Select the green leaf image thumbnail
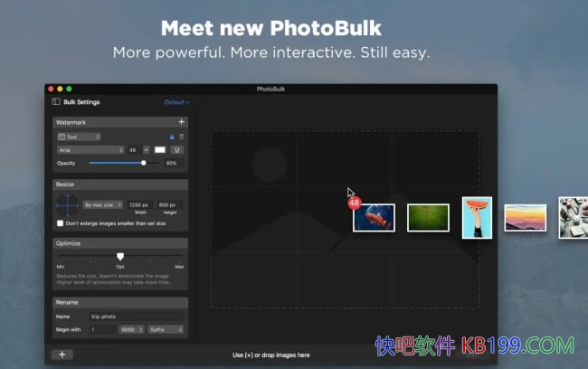Screen dimensions: 588x369 (428, 217)
